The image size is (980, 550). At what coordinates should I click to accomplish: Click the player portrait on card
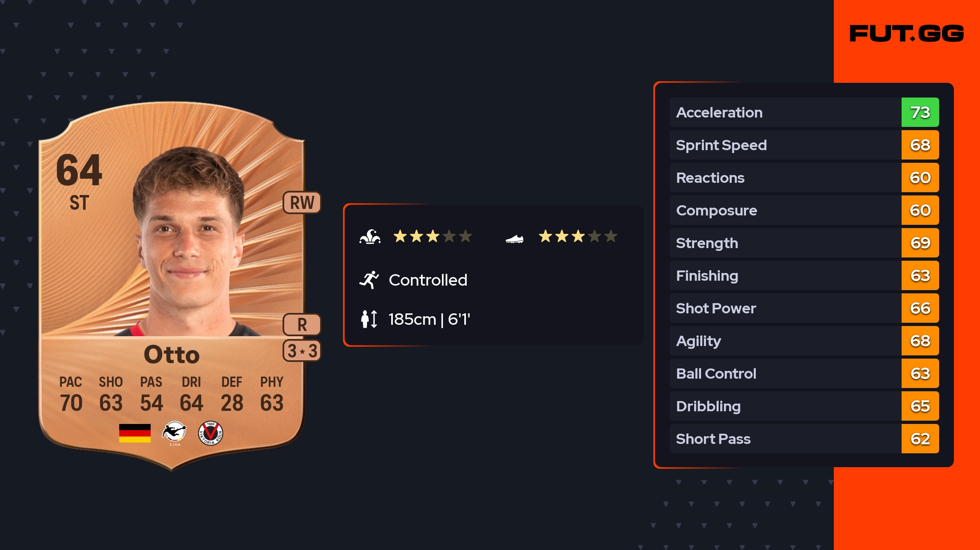[x=189, y=245]
